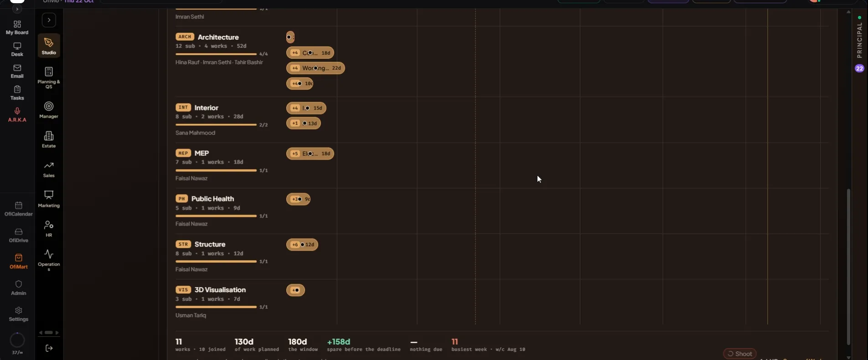Screen dimensions: 868x360
Task: Open the Tasks section
Action: click(x=17, y=93)
